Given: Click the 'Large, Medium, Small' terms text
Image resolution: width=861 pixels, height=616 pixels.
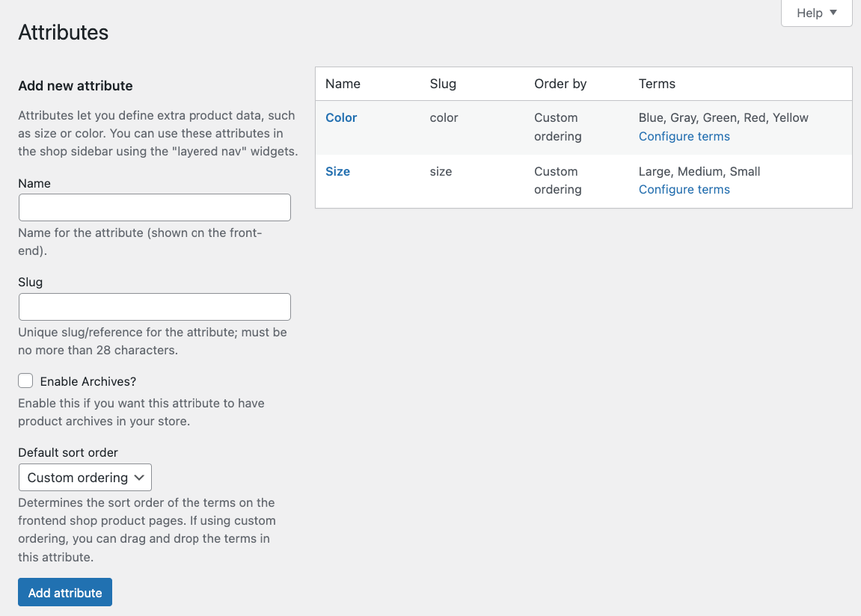Looking at the screenshot, I should tap(699, 172).
